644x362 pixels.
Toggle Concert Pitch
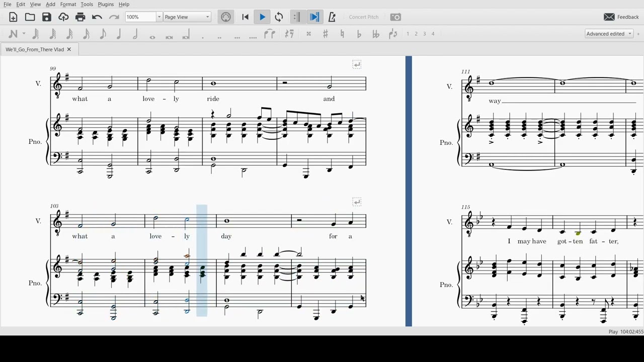pyautogui.click(x=364, y=17)
